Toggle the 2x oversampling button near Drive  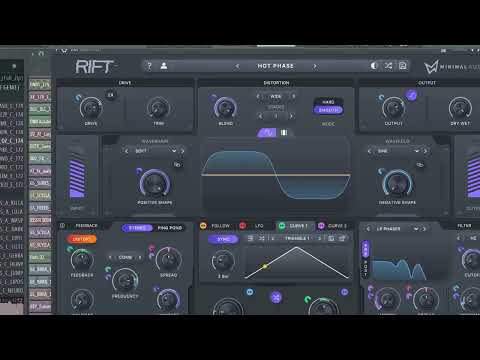coord(110,95)
